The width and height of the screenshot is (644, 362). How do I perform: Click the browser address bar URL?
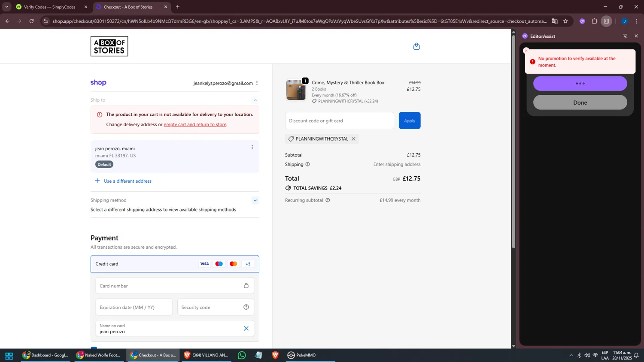pyautogui.click(x=300, y=21)
